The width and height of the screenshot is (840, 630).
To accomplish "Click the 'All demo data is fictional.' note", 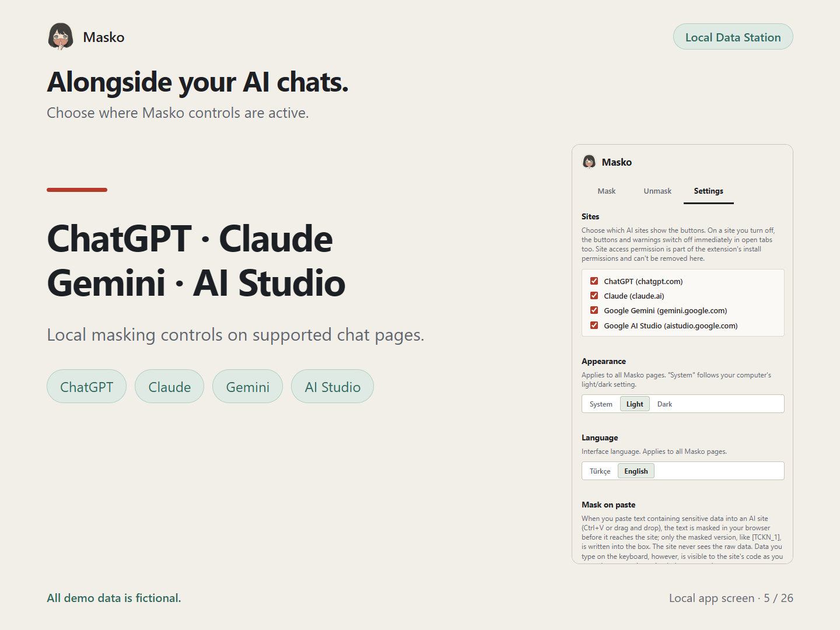I will (114, 598).
